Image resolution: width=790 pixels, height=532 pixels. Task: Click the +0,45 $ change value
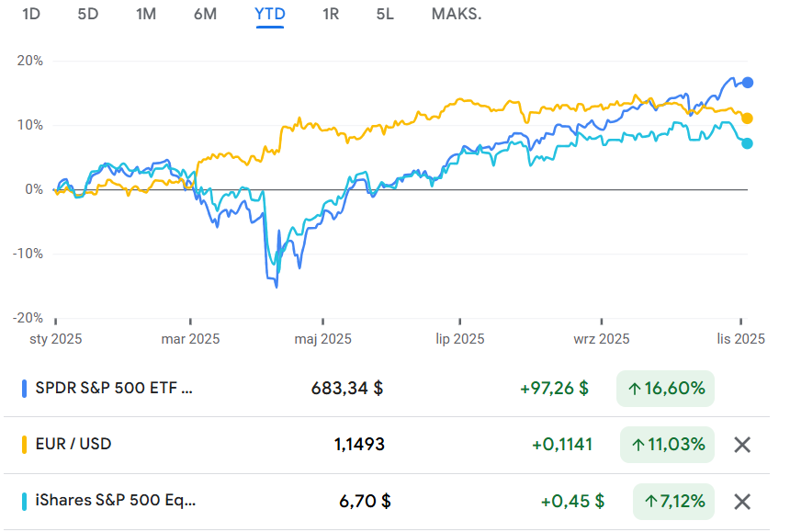coord(572,502)
